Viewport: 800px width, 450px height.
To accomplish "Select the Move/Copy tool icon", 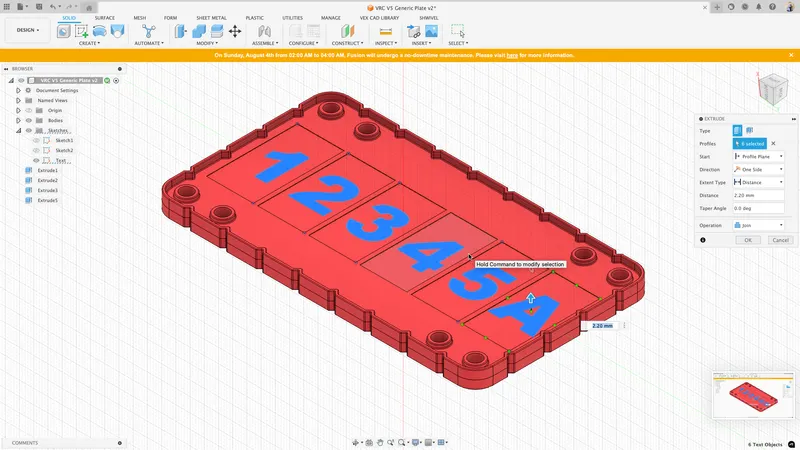I will coord(235,32).
